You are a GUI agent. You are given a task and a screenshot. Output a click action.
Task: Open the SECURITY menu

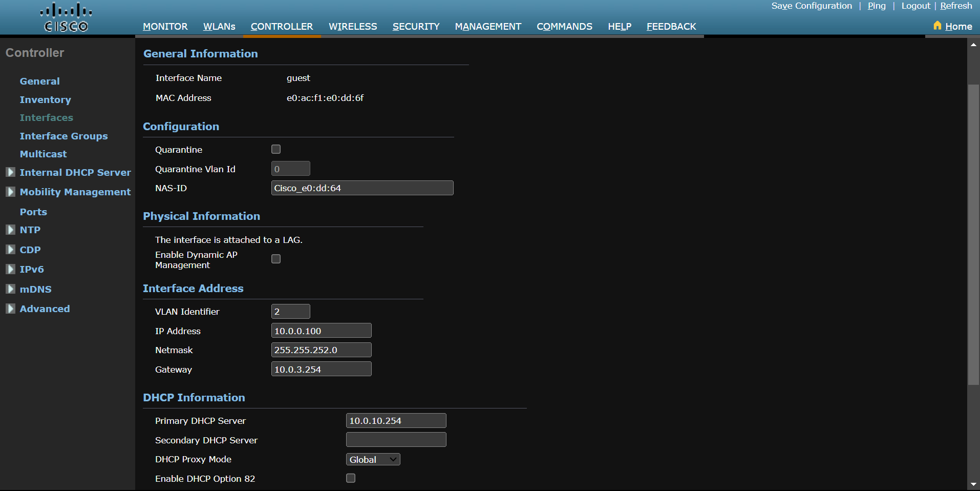(x=416, y=26)
